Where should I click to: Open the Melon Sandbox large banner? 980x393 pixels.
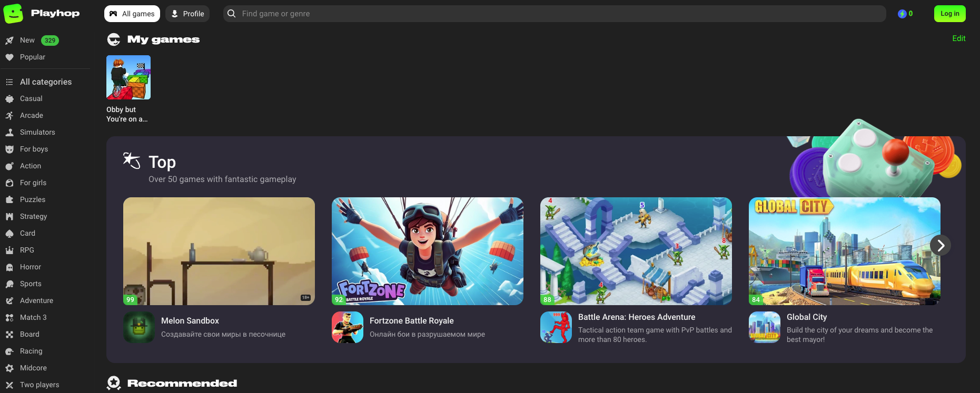click(219, 251)
